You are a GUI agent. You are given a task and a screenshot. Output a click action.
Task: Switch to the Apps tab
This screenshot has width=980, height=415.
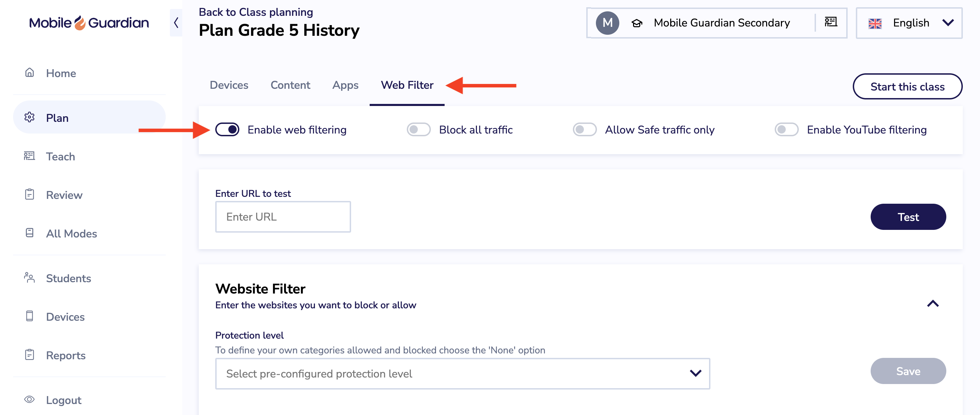[345, 85]
